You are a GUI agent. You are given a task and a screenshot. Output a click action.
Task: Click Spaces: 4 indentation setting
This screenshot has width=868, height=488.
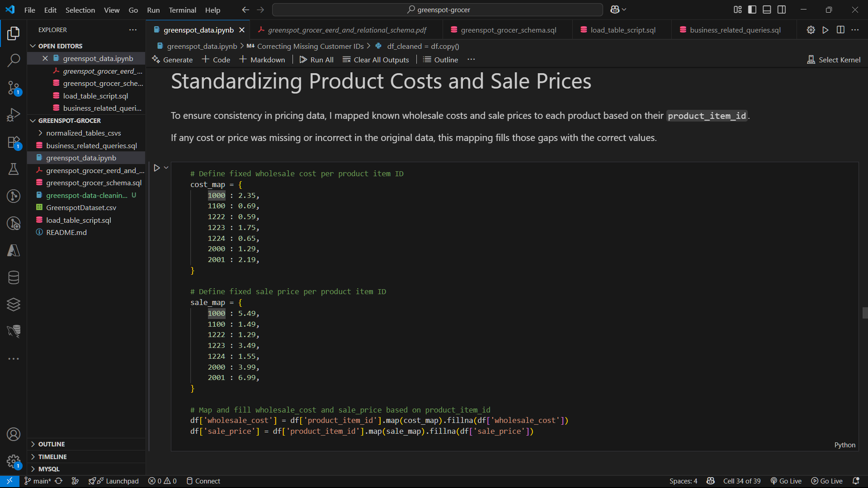click(683, 481)
